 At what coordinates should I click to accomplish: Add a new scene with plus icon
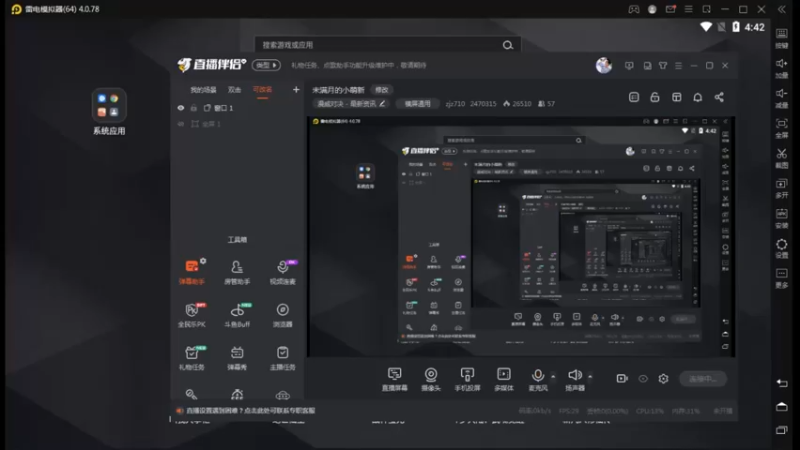296,90
